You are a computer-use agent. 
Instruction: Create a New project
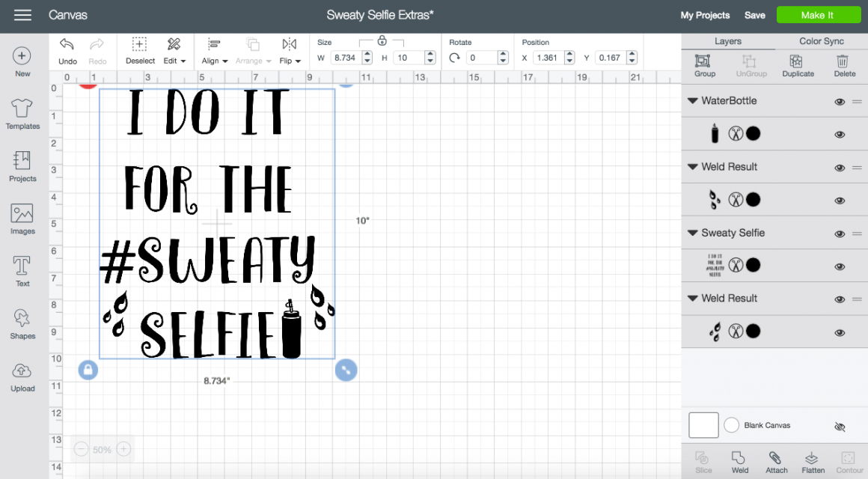pos(22,62)
